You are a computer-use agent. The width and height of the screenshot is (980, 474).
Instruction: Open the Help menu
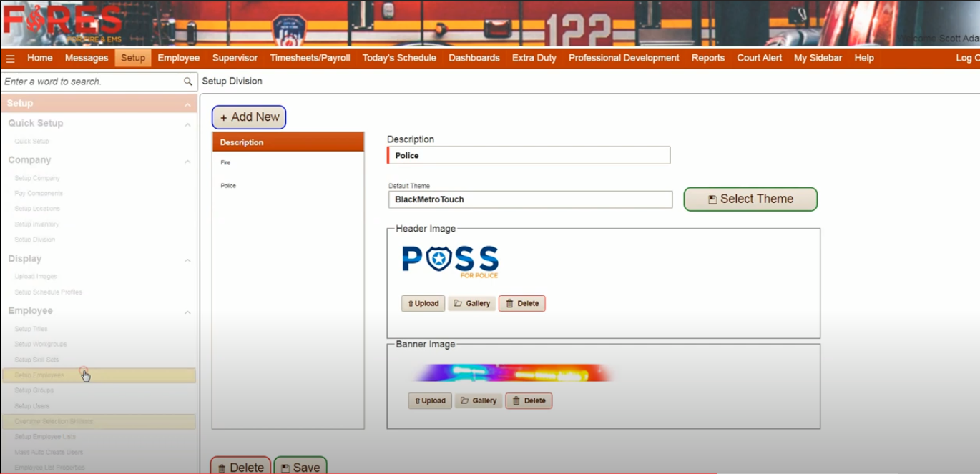click(864, 58)
